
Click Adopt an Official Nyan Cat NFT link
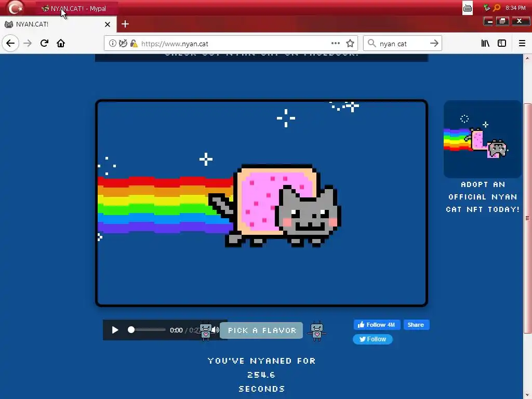point(483,197)
